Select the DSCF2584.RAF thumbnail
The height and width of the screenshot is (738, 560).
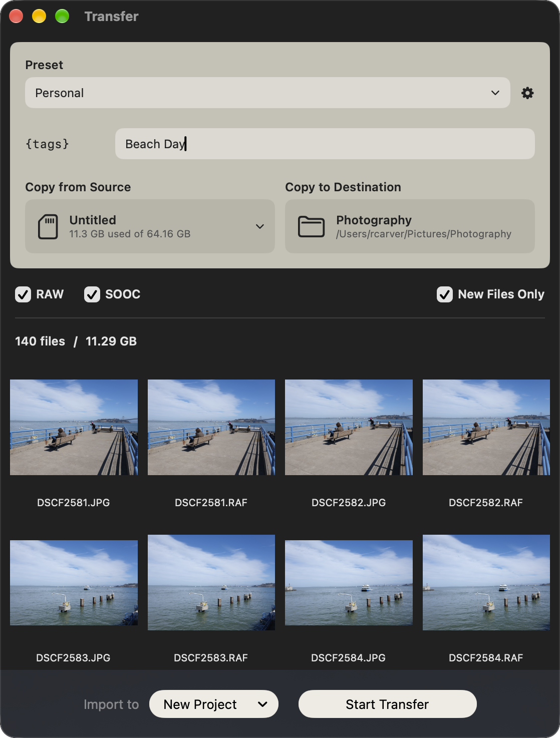pyautogui.click(x=486, y=583)
